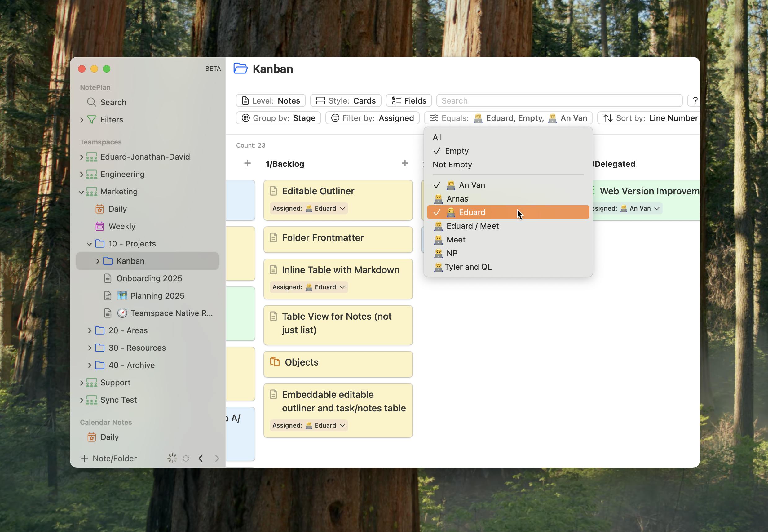The height and width of the screenshot is (532, 768).
Task: Click the Sort by: Line Number button
Action: 649,118
